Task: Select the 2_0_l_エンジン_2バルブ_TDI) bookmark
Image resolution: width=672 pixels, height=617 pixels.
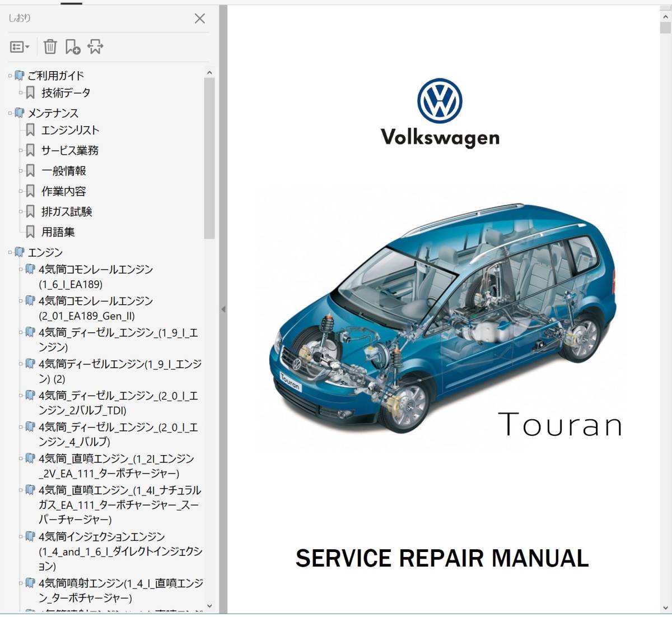Action: click(x=118, y=403)
